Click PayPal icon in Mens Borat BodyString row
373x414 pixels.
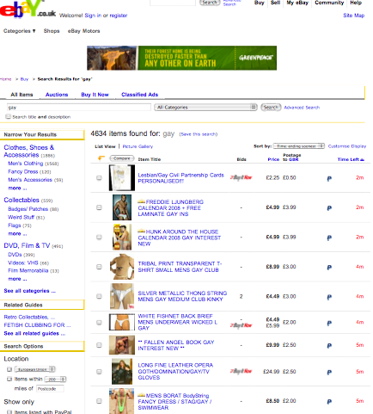tap(329, 402)
